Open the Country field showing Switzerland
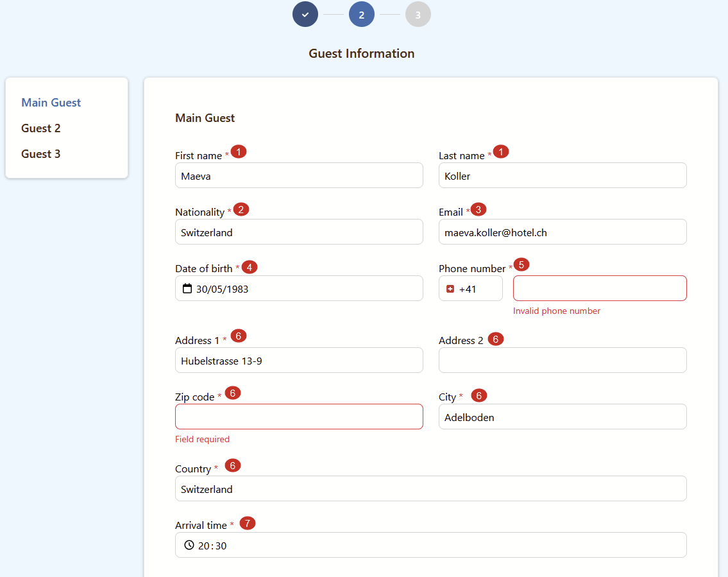This screenshot has width=728, height=577. 430,489
